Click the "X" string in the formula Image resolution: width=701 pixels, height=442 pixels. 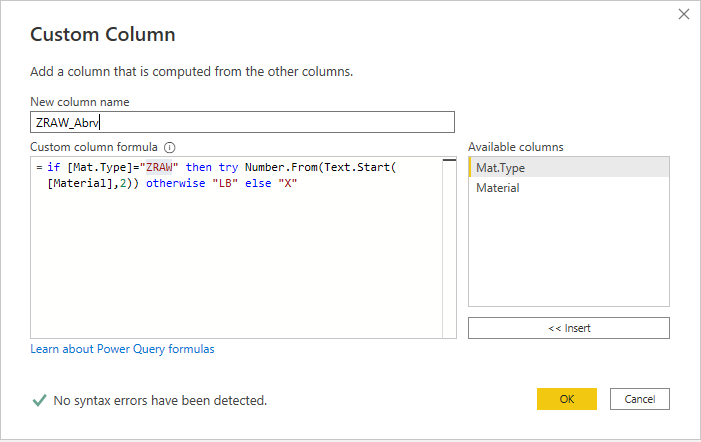tap(287, 183)
